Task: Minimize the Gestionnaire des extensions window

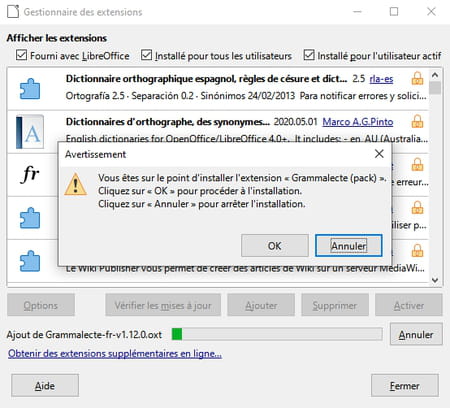Action: pyautogui.click(x=357, y=12)
